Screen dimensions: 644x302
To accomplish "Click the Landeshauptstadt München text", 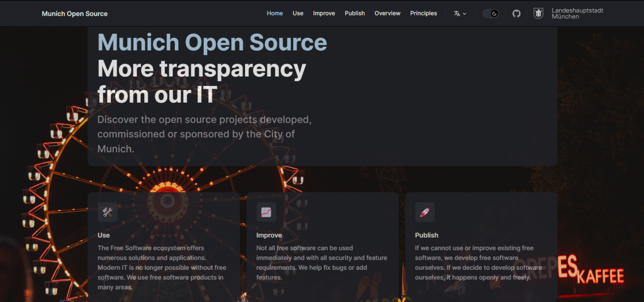I will [577, 13].
